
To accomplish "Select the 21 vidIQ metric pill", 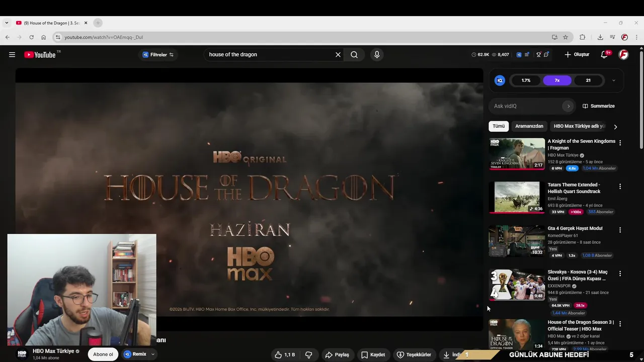I will click(588, 80).
